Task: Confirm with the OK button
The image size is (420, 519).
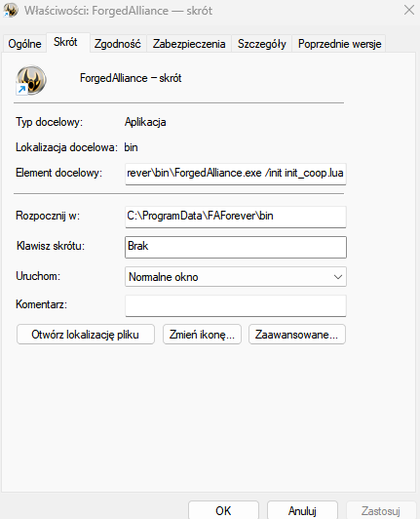Action: point(223,510)
